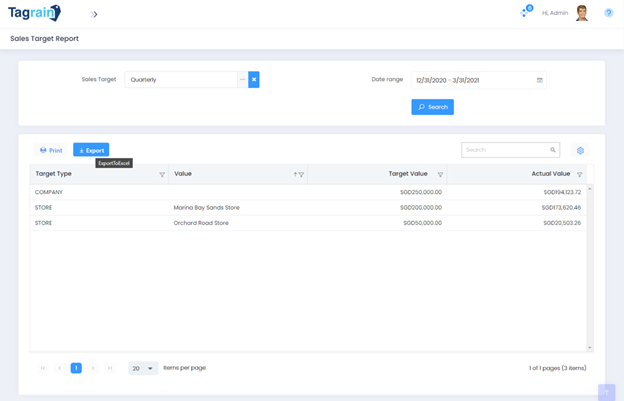
Task: Click into the grid search field
Action: point(505,150)
